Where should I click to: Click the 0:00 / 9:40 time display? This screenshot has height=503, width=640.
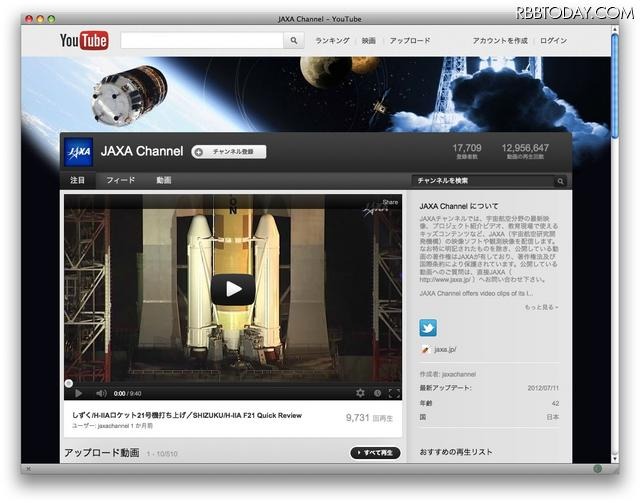(127, 394)
